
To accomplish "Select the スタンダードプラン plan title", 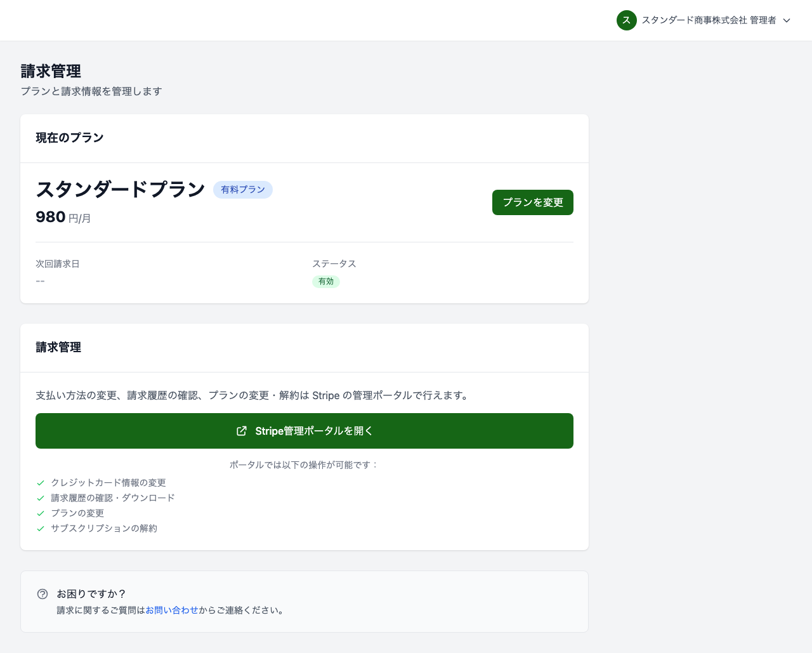I will coord(121,188).
